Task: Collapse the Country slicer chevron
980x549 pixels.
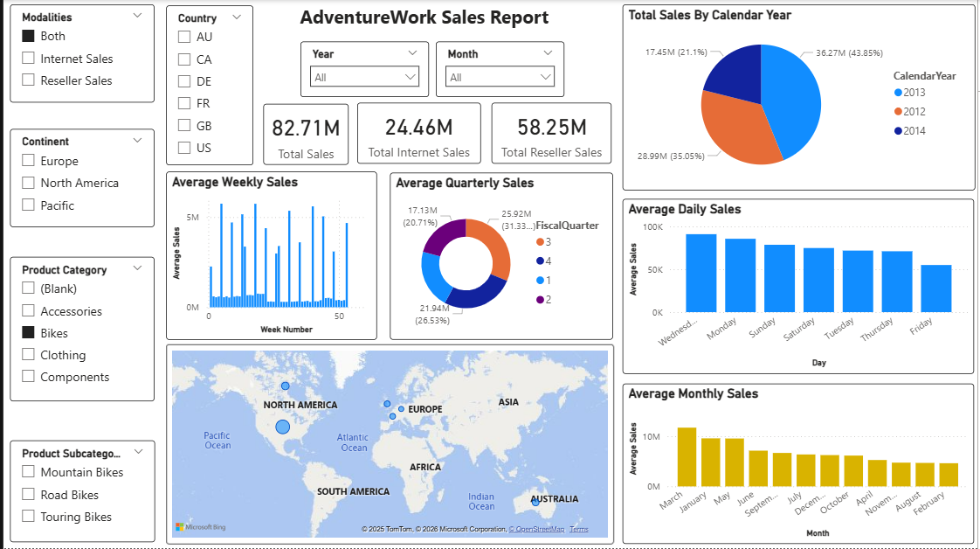Action: [x=236, y=17]
